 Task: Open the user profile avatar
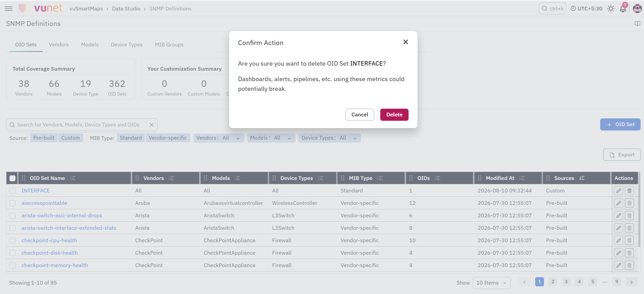tap(637, 8)
